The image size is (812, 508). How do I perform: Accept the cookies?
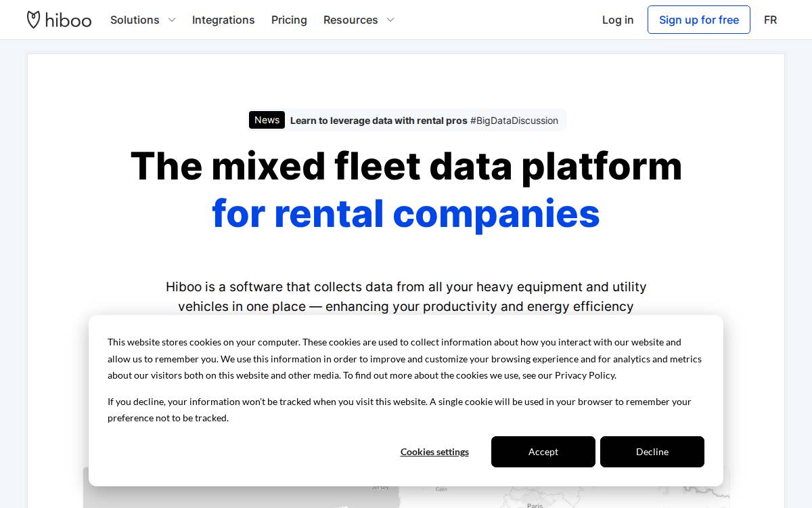click(x=543, y=452)
